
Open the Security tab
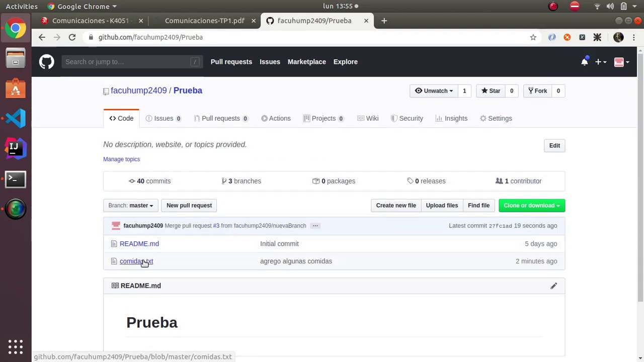tap(407, 119)
